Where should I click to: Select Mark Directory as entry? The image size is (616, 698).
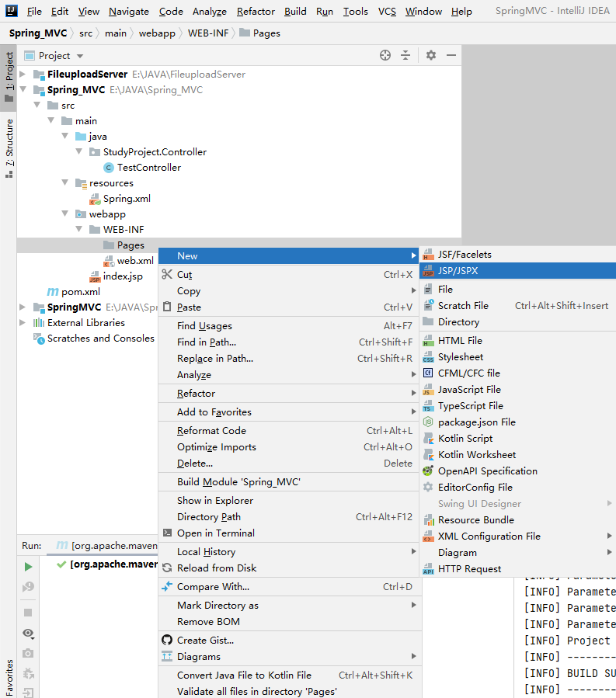tap(290, 606)
